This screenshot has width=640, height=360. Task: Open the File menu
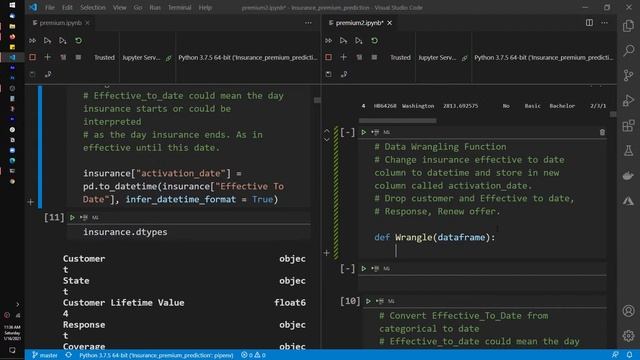click(x=50, y=7)
